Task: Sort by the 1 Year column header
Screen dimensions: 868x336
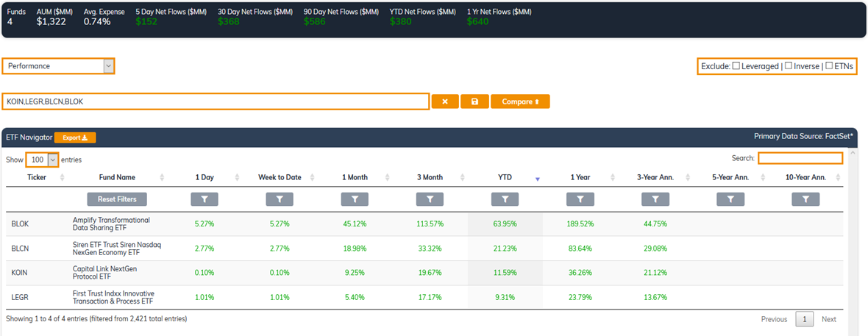Action: [580, 178]
